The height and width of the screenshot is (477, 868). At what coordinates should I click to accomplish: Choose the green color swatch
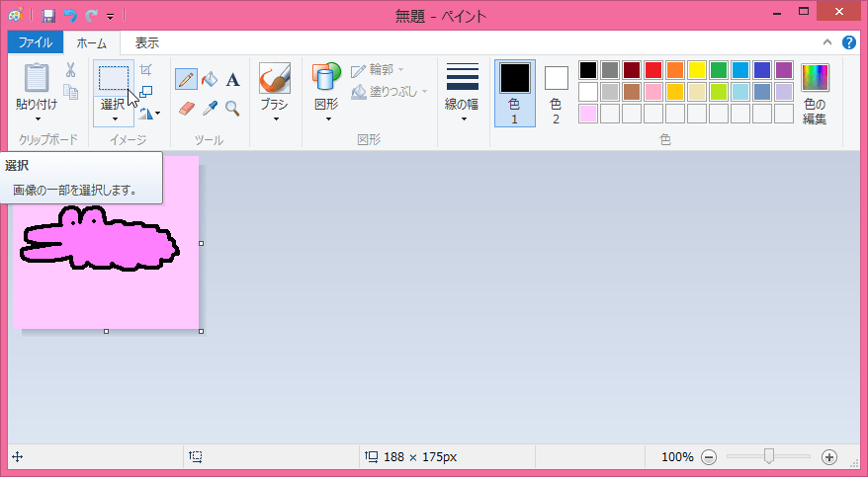click(719, 70)
